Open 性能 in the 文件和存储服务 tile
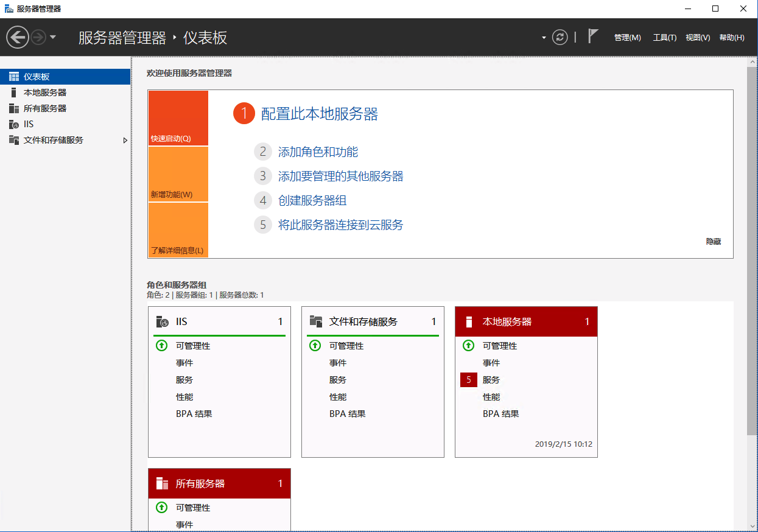This screenshot has height=532, width=758. 338,397
